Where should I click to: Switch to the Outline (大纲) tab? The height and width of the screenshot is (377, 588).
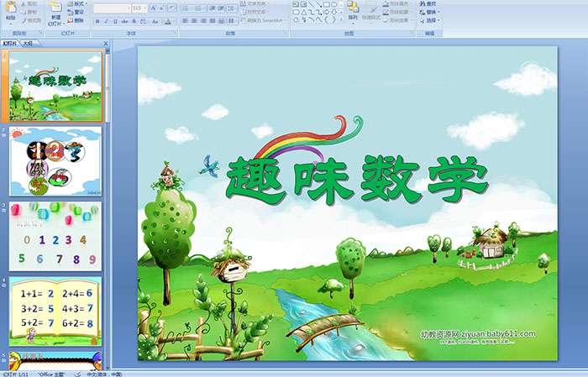coord(29,42)
